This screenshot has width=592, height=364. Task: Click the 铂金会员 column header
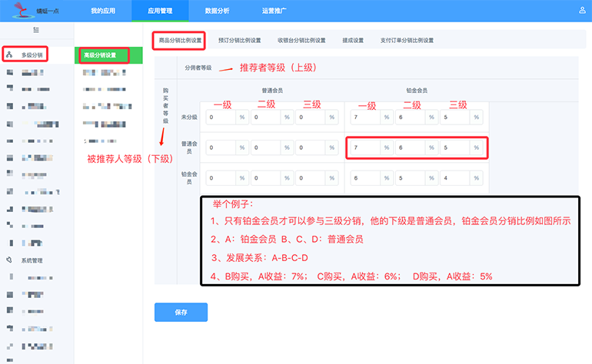point(417,91)
